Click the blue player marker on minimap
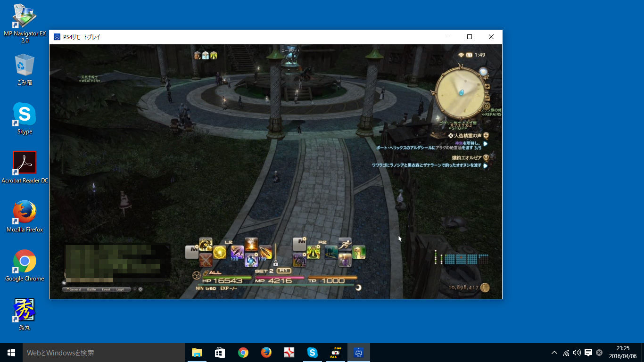The height and width of the screenshot is (362, 644). (x=461, y=92)
